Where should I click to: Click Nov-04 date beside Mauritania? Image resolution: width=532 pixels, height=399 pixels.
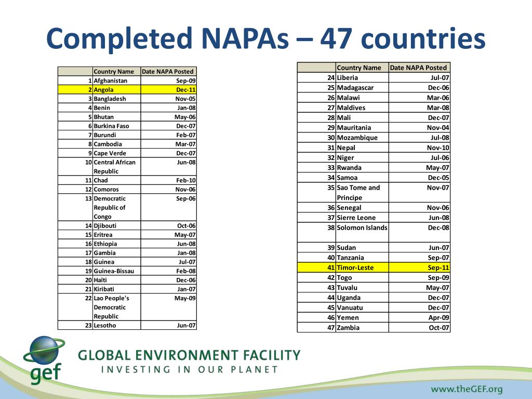coord(419,128)
